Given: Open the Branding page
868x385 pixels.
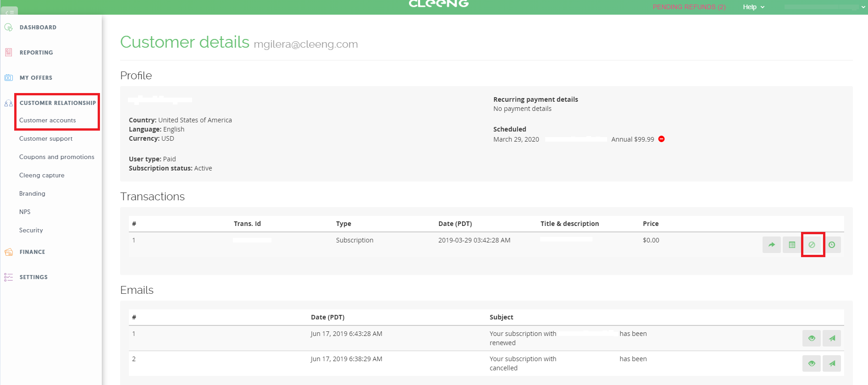Looking at the screenshot, I should coord(32,194).
